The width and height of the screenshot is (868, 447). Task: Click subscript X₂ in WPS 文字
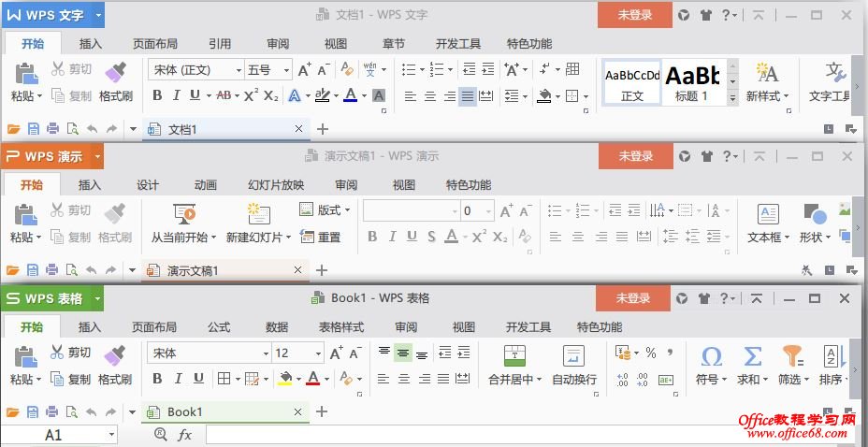point(270,95)
